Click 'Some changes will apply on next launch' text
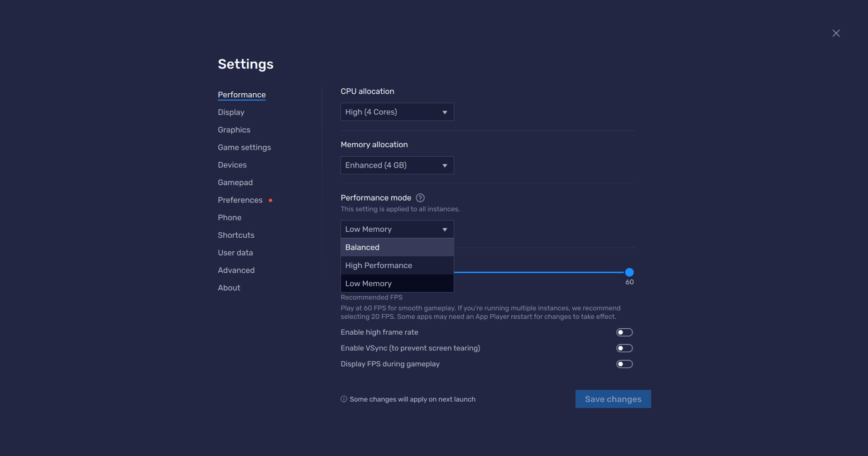Image resolution: width=868 pixels, height=456 pixels. [x=412, y=399]
